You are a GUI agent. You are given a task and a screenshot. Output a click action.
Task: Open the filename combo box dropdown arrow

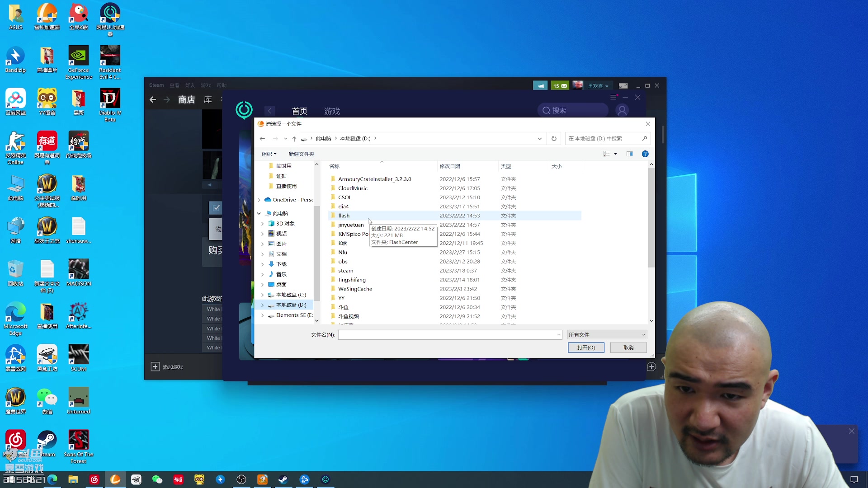pyautogui.click(x=559, y=335)
